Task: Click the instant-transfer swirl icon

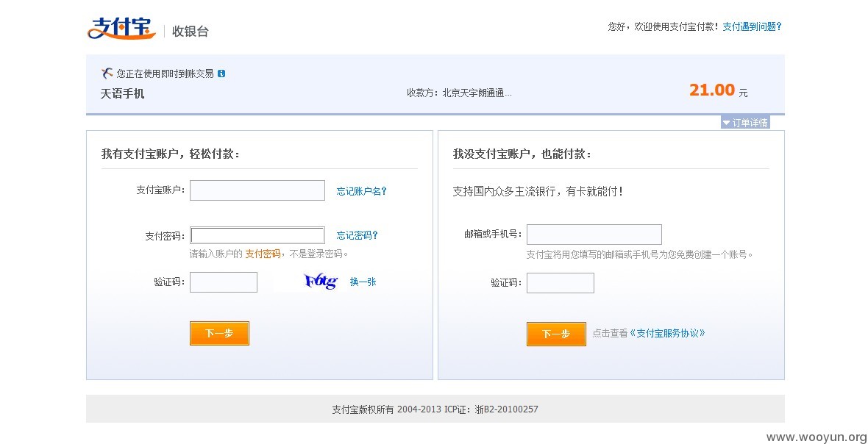Action: (x=107, y=73)
